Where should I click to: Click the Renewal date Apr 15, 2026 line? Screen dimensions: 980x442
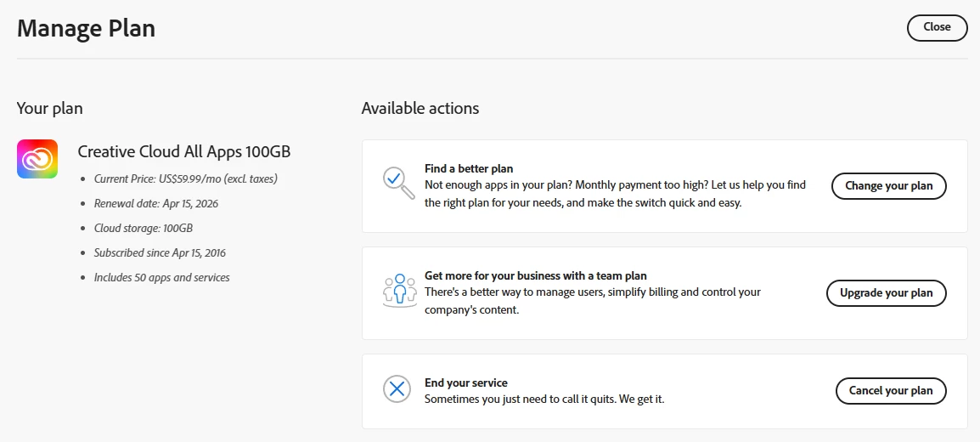155,203
